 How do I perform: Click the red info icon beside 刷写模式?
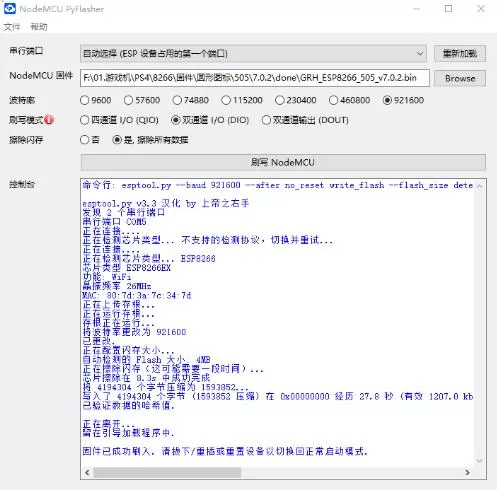[49, 120]
